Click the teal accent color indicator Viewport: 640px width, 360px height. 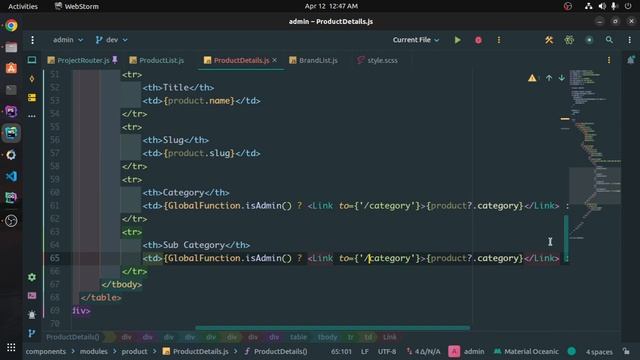click(572, 351)
